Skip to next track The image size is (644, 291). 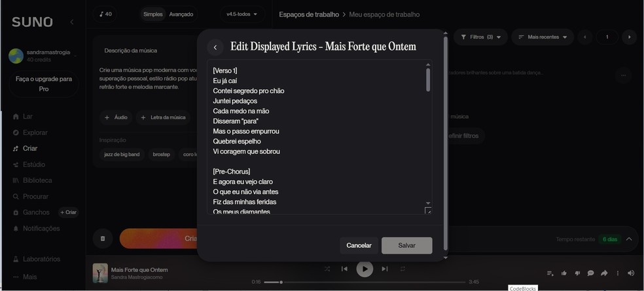(384, 269)
